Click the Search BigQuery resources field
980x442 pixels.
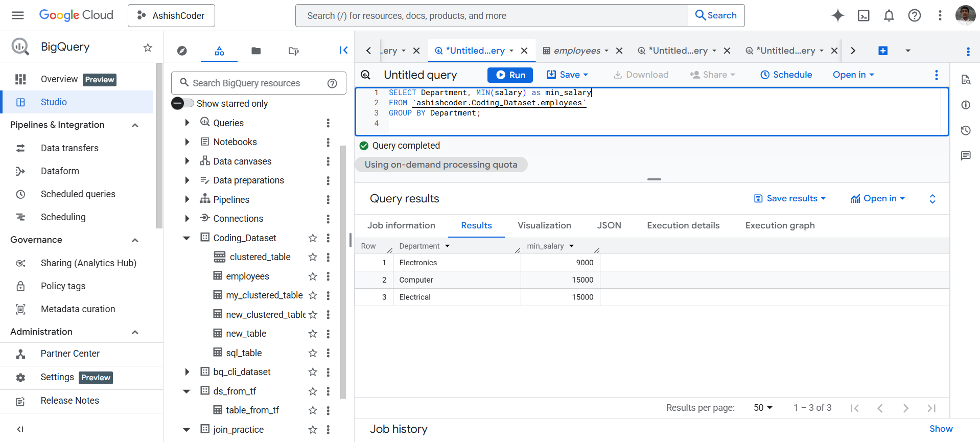click(x=259, y=83)
